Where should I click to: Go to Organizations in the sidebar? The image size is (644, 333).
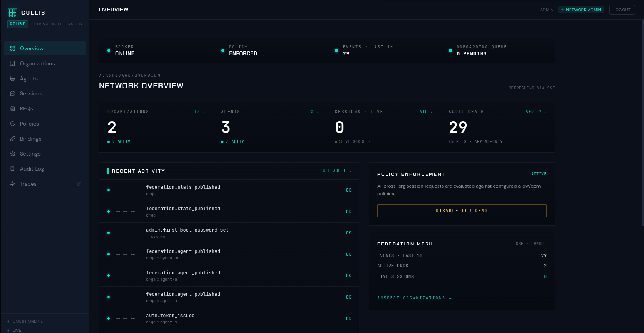point(45,63)
